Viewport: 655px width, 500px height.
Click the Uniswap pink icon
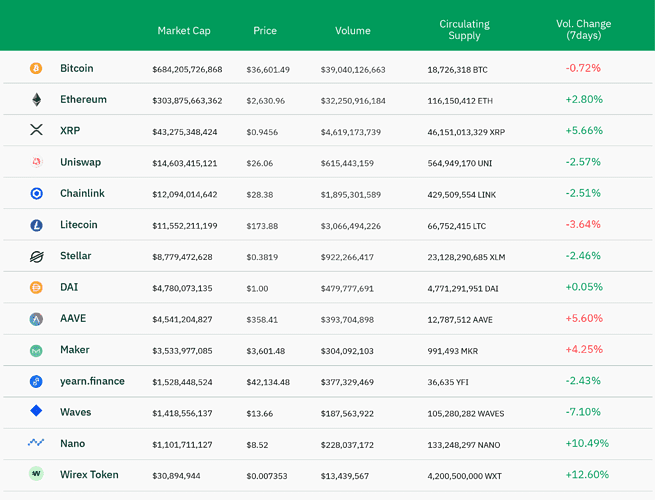tap(37, 162)
